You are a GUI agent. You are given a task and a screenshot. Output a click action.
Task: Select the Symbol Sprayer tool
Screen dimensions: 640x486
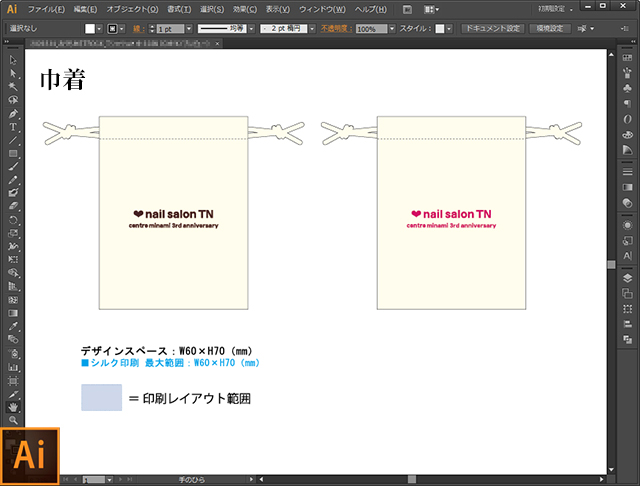13,353
